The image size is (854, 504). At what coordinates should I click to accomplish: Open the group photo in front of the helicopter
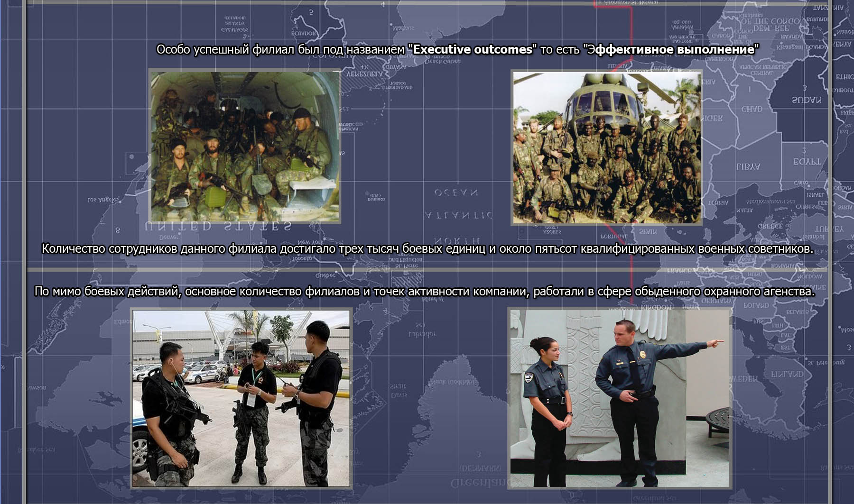click(607, 147)
